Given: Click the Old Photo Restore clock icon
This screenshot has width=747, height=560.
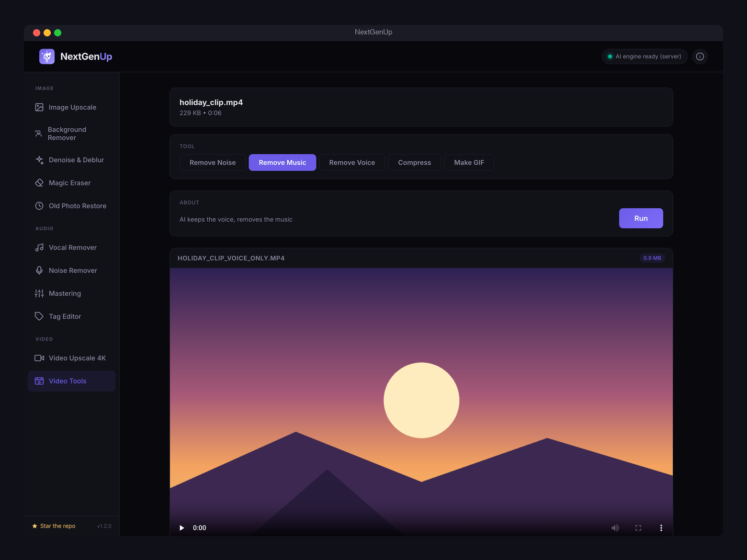Looking at the screenshot, I should click(39, 206).
